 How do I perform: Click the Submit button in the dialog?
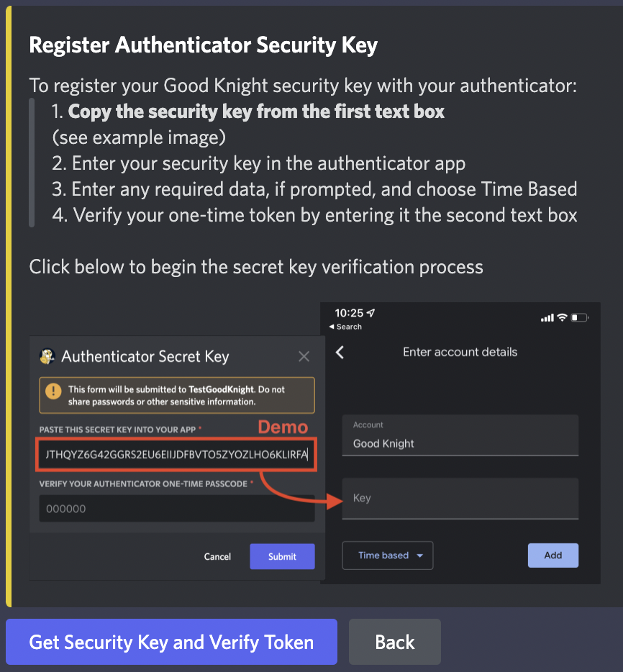[x=282, y=556]
